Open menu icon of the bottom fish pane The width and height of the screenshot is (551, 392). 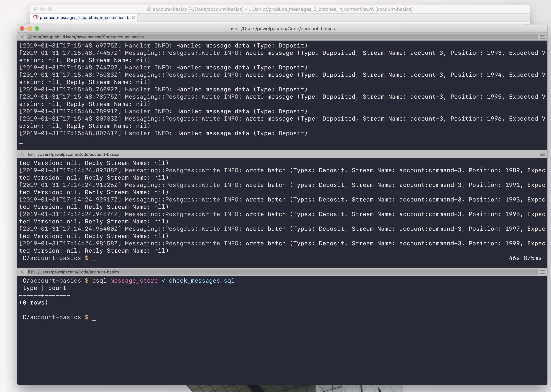point(542,272)
